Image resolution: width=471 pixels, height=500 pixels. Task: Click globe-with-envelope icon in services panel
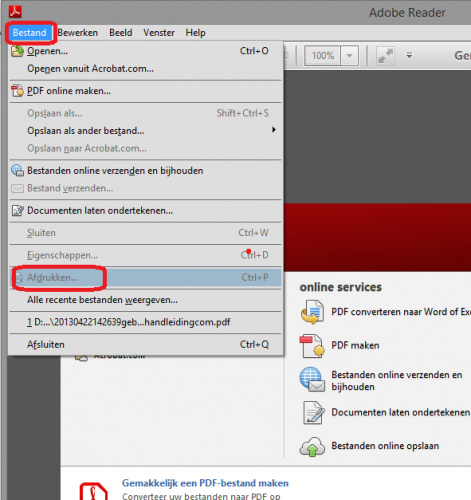[312, 380]
